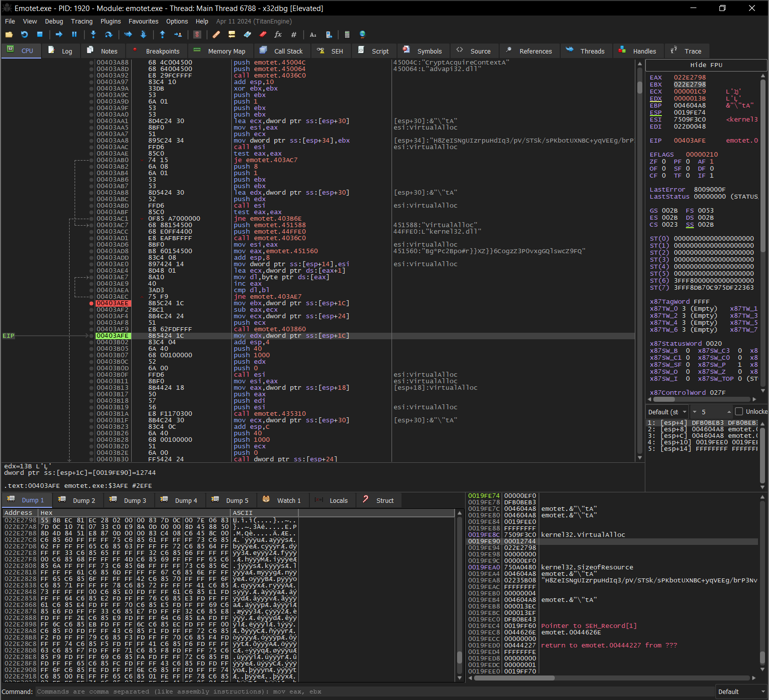Switch to the Breakpoints tab
This screenshot has width=769, height=700.
pyautogui.click(x=156, y=51)
